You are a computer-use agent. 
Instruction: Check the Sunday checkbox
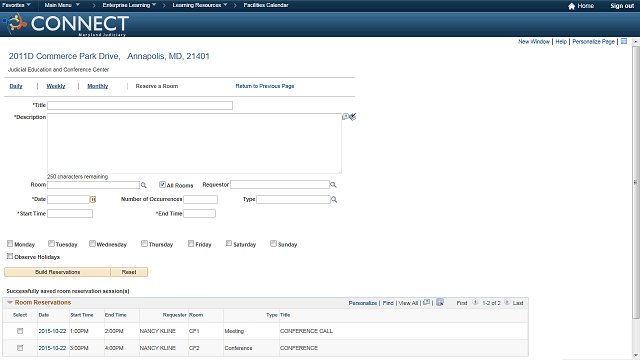[273, 244]
